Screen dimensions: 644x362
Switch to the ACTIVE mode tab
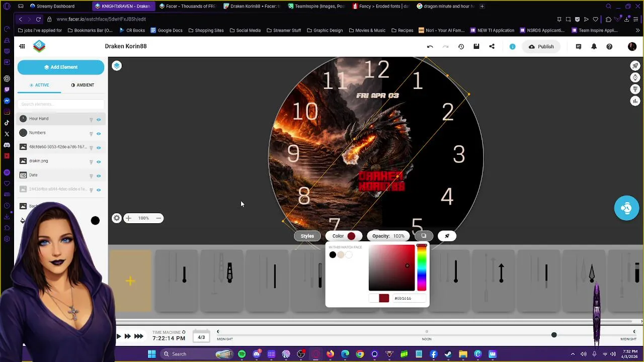coord(39,85)
